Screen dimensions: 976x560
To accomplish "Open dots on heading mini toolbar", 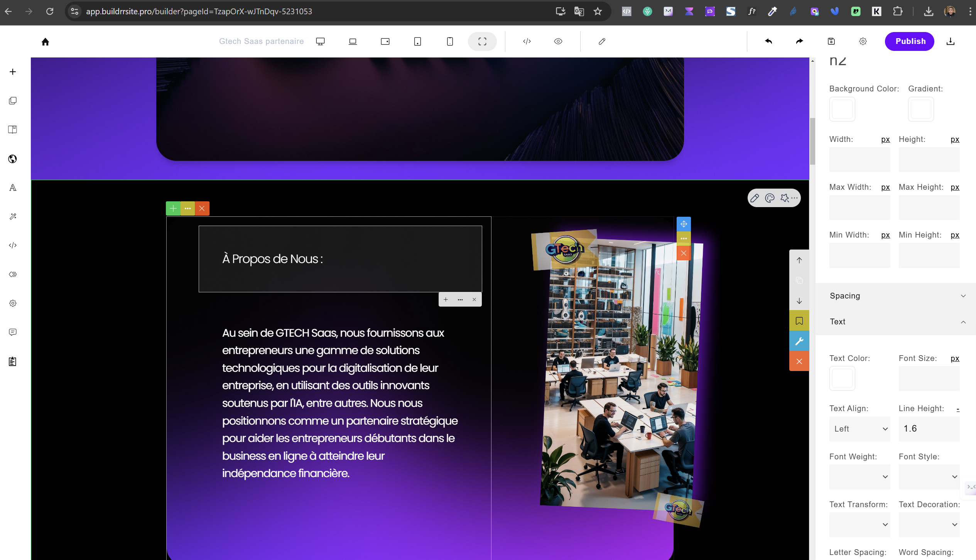I will pyautogui.click(x=460, y=299).
